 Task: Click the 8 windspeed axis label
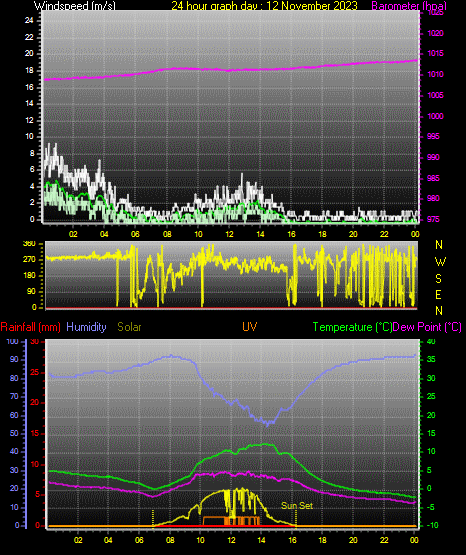point(32,153)
